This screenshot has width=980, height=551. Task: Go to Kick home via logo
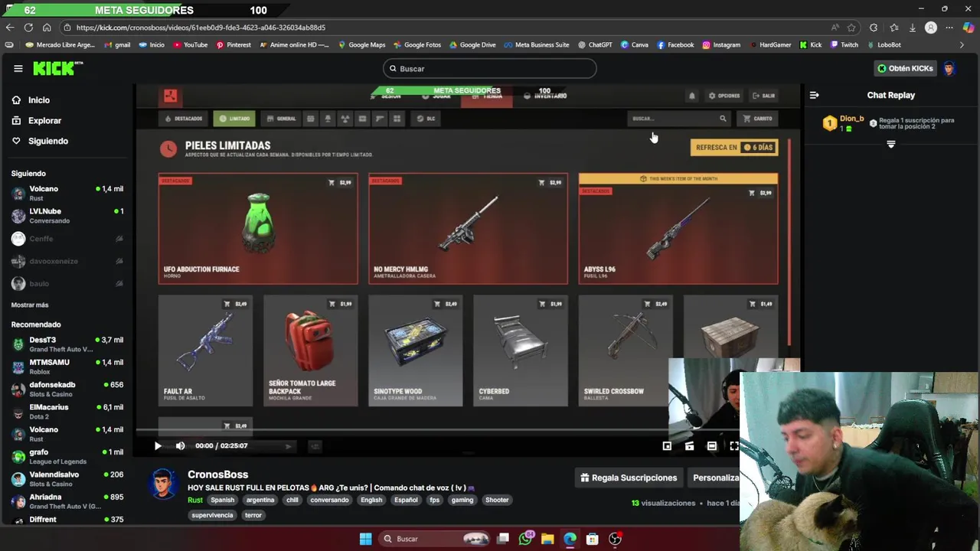click(x=57, y=68)
